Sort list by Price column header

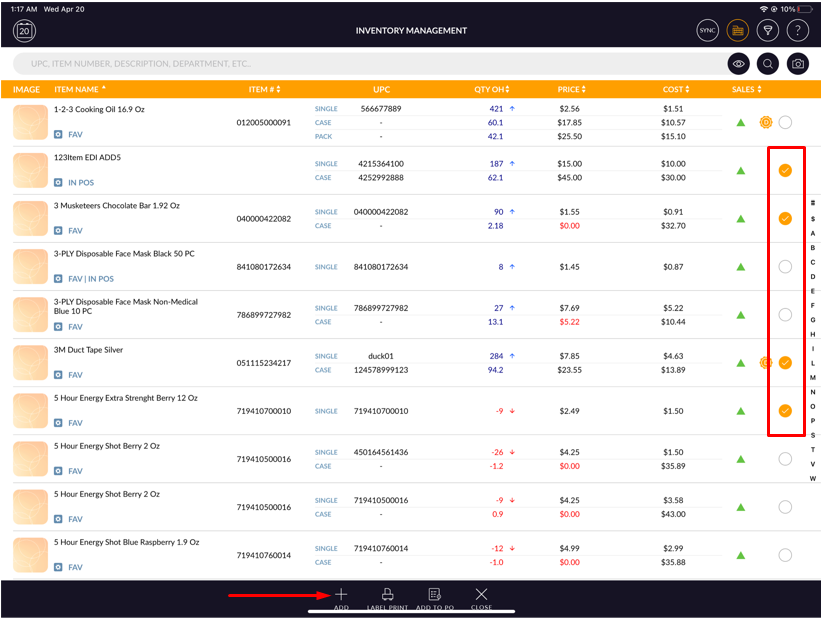tap(573, 90)
